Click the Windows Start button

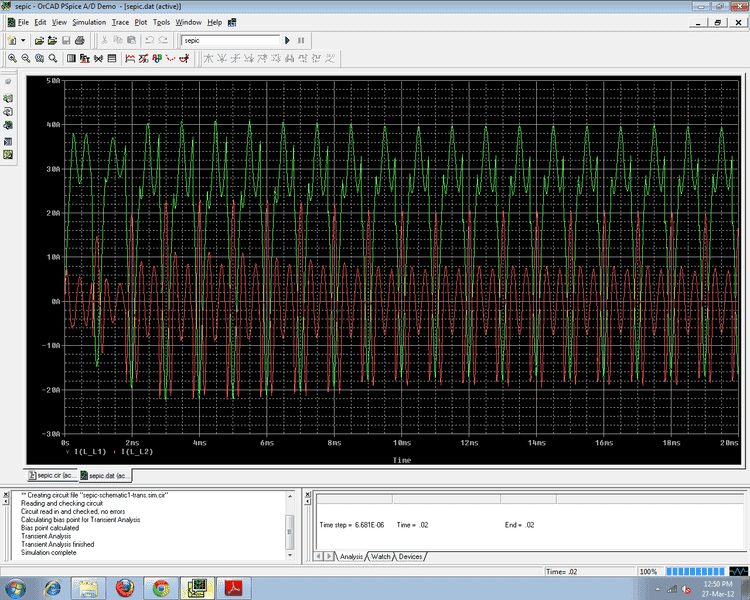pos(15,588)
